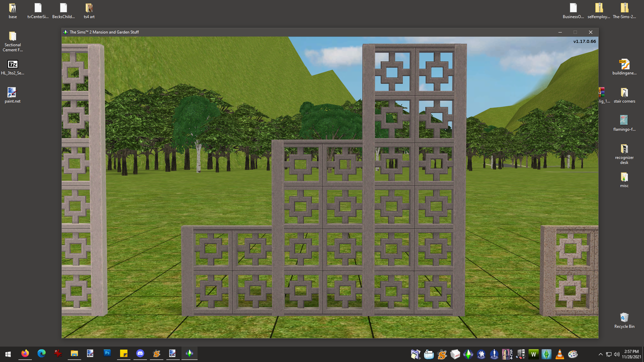Launch VLC media player from the taskbar
The image size is (644, 362).
(559, 354)
